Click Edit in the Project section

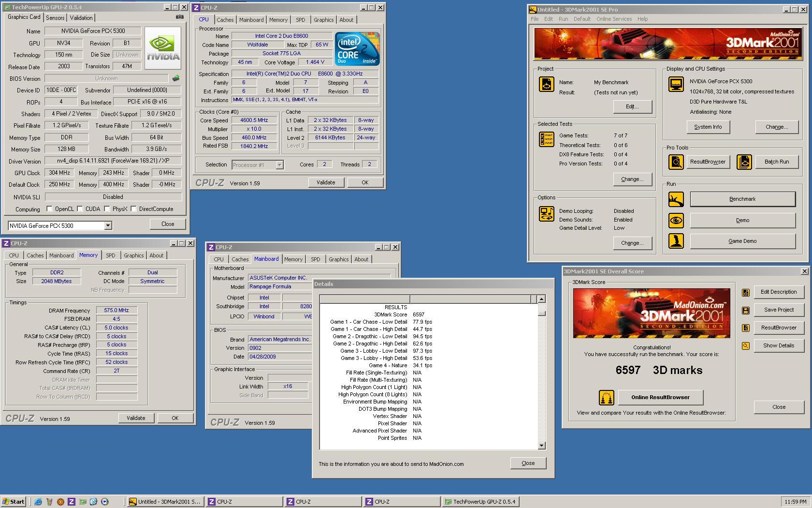point(632,106)
